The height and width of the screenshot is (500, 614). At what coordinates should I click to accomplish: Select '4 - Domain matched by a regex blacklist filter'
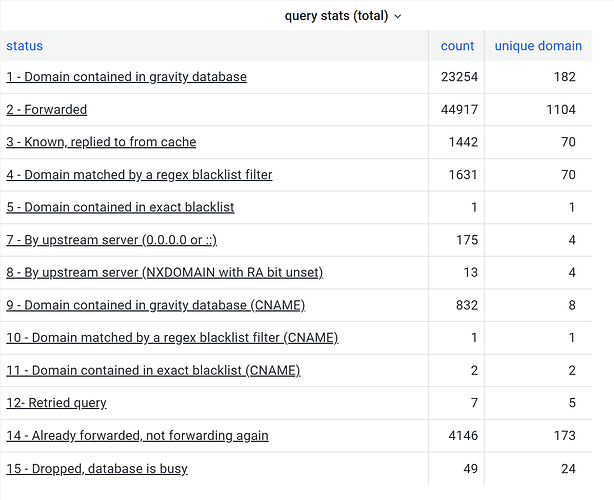click(x=139, y=175)
